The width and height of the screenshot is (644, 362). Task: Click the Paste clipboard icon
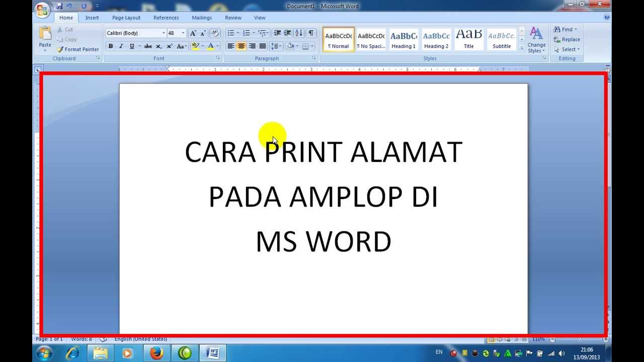[45, 33]
